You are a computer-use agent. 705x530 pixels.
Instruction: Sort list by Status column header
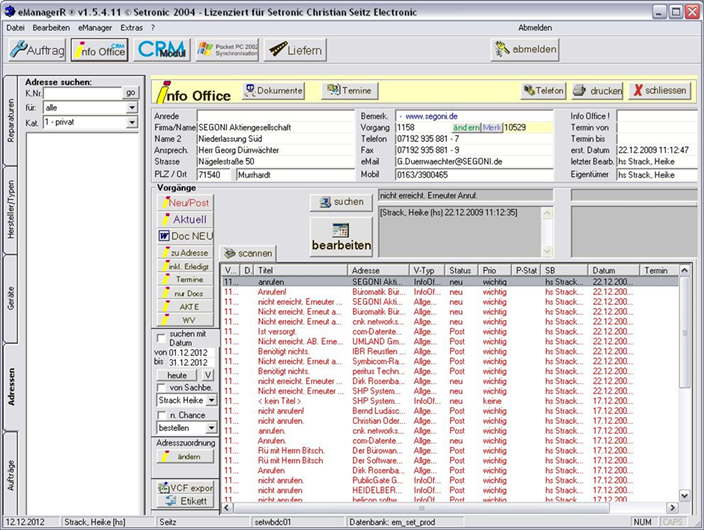coord(461,270)
